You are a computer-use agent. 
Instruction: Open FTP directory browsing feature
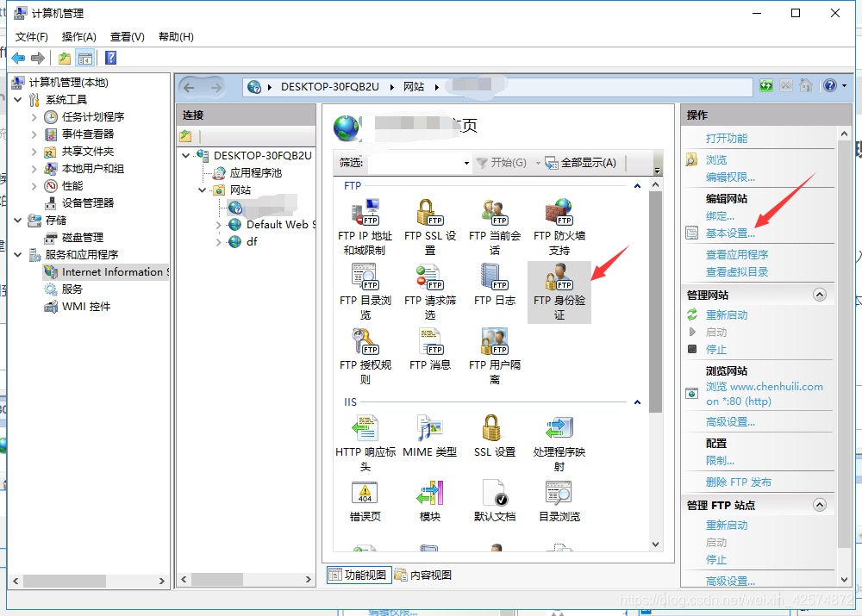tap(365, 292)
